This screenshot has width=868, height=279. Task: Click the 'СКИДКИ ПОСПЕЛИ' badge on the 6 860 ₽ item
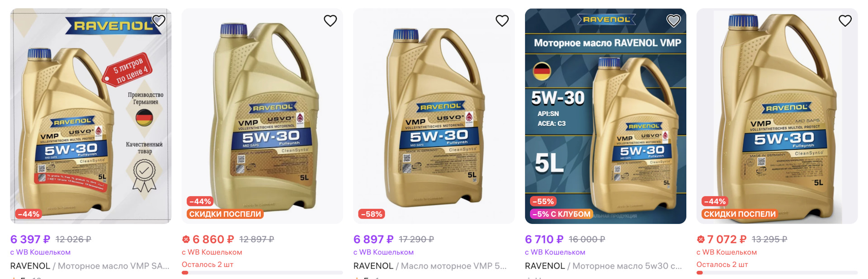point(225,214)
